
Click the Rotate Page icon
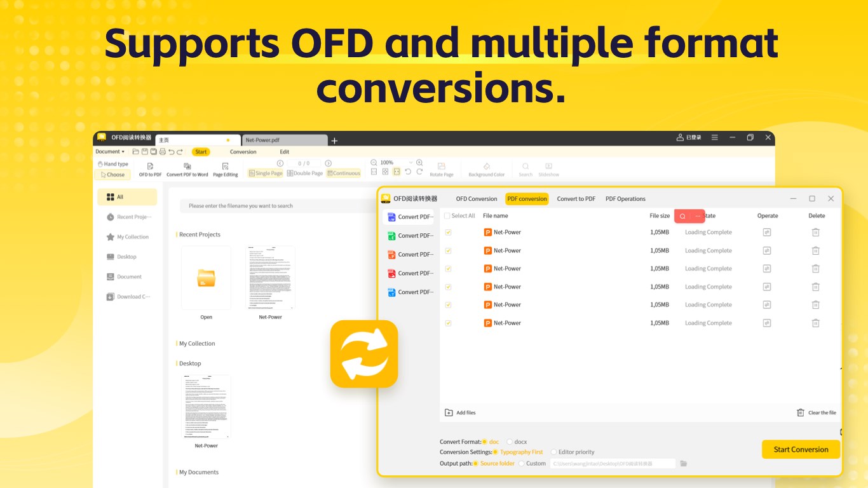pos(442,169)
